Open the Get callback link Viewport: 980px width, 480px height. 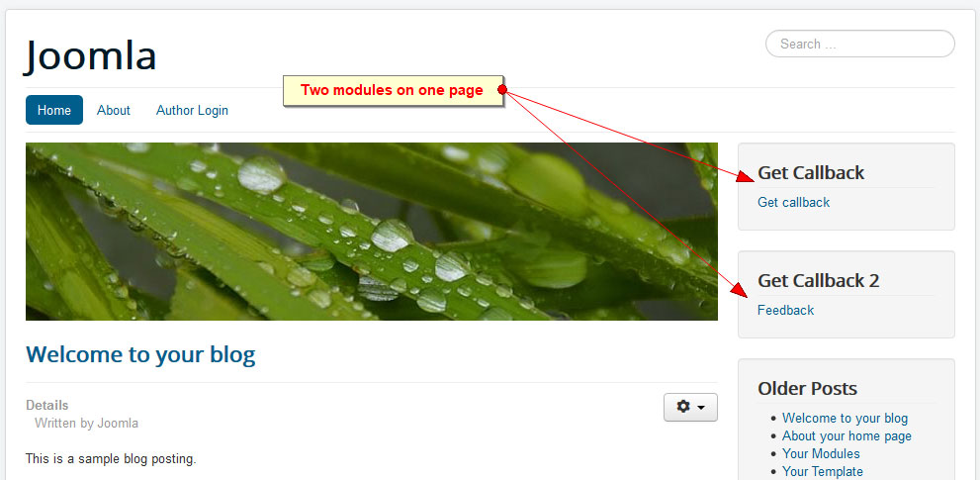pos(794,202)
